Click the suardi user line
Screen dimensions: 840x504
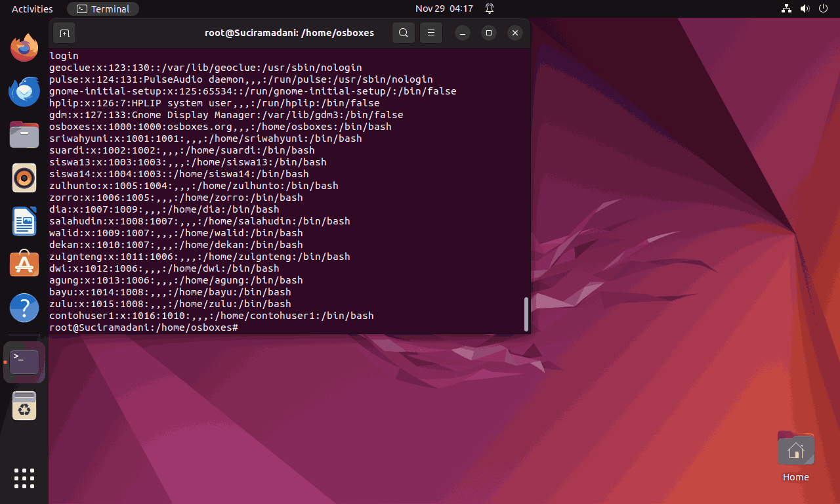tap(182, 150)
